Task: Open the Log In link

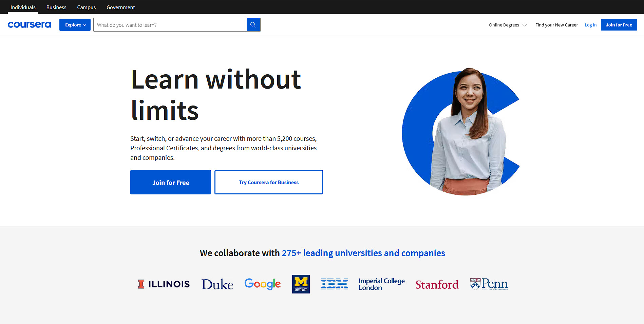Action: click(x=590, y=25)
